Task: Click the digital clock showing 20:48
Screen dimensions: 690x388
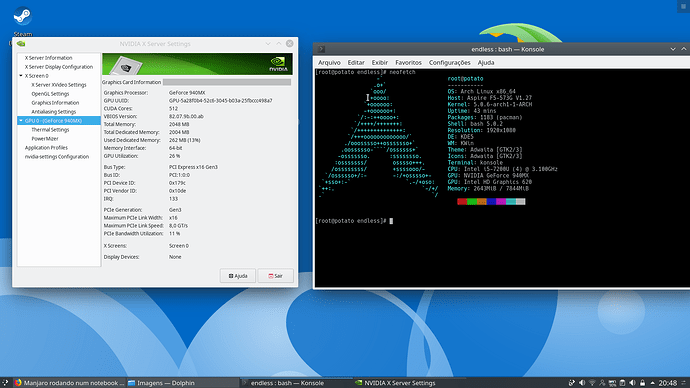Action: pyautogui.click(x=668, y=383)
